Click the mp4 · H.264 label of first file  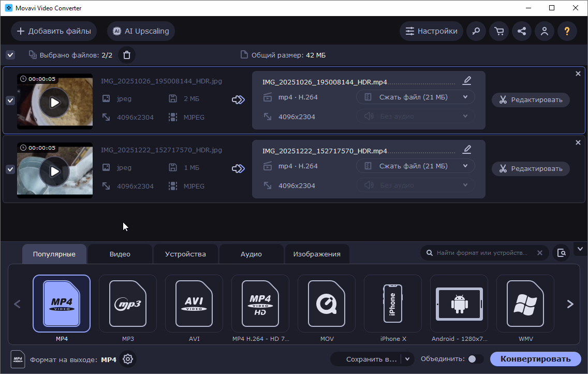pyautogui.click(x=298, y=97)
